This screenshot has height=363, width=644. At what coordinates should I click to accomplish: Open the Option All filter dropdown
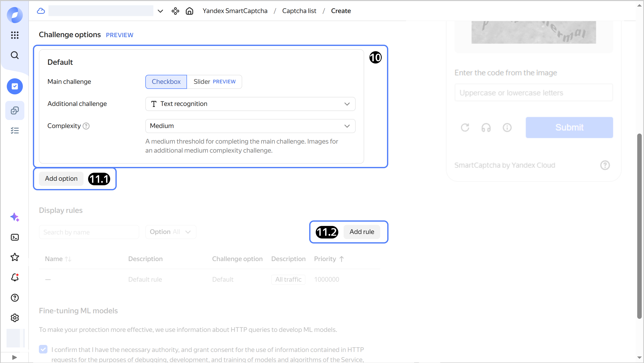click(171, 232)
